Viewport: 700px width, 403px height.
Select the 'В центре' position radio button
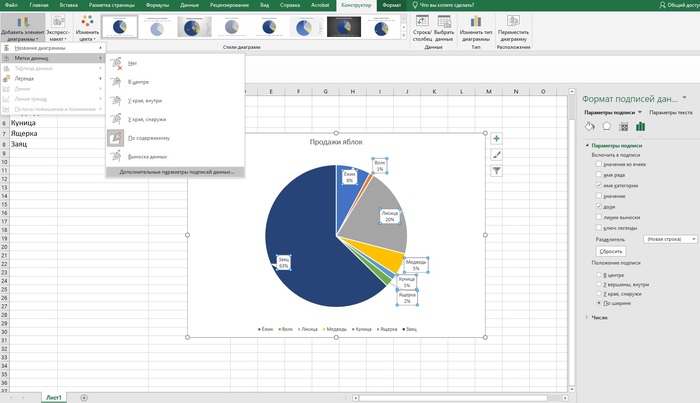(598, 273)
